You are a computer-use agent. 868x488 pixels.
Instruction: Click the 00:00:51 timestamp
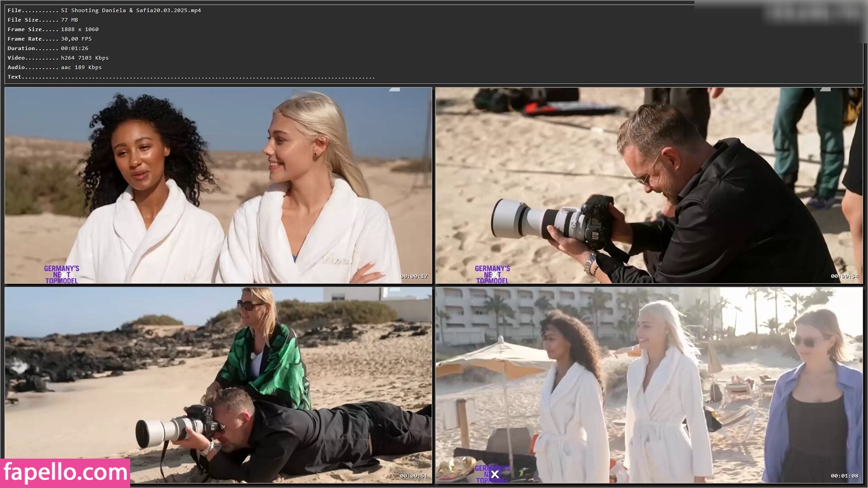tap(413, 476)
